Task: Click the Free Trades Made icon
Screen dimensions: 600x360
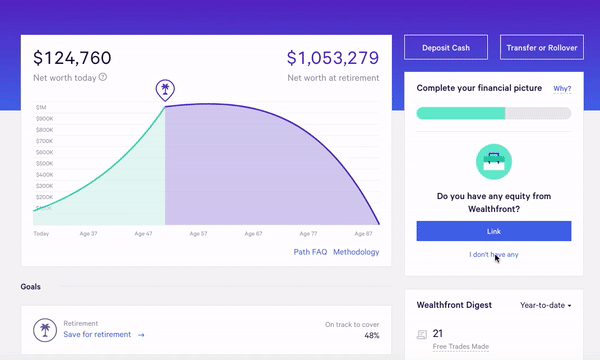Action: tap(422, 335)
